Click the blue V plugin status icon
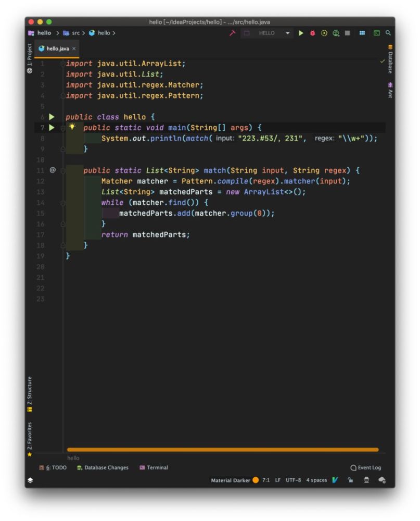420x521 pixels. pos(335,480)
